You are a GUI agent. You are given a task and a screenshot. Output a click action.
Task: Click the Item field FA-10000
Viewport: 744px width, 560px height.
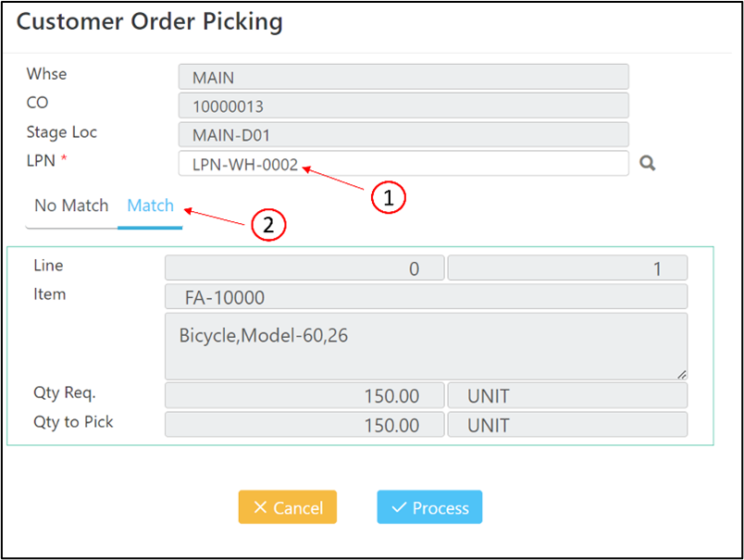426,297
